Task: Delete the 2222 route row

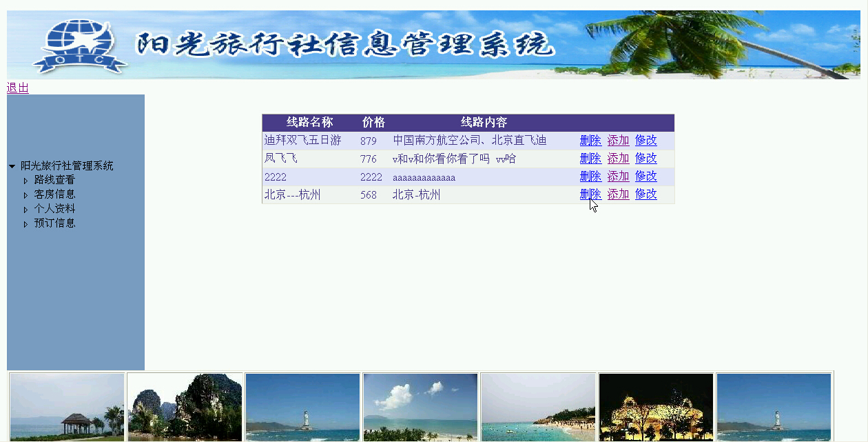Action: click(x=590, y=176)
